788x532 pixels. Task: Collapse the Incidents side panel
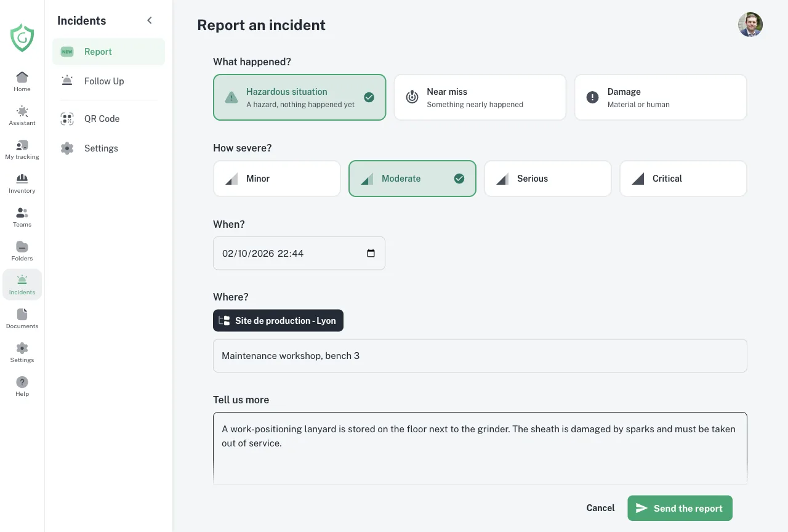150,20
